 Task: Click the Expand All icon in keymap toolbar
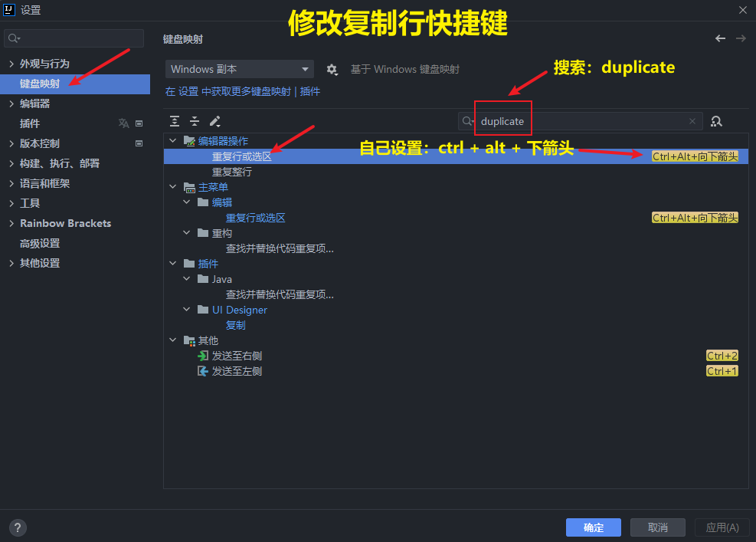pos(175,121)
